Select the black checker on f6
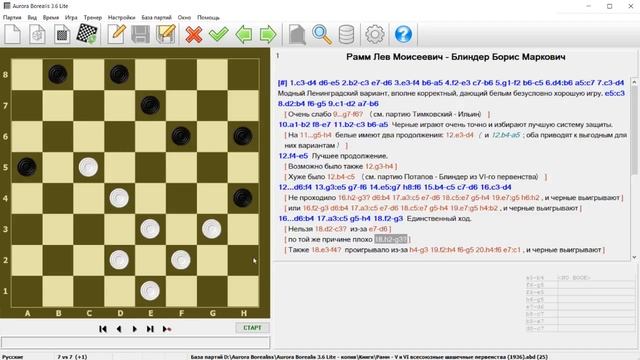Viewport: 640px width, 360px height. [x=181, y=136]
